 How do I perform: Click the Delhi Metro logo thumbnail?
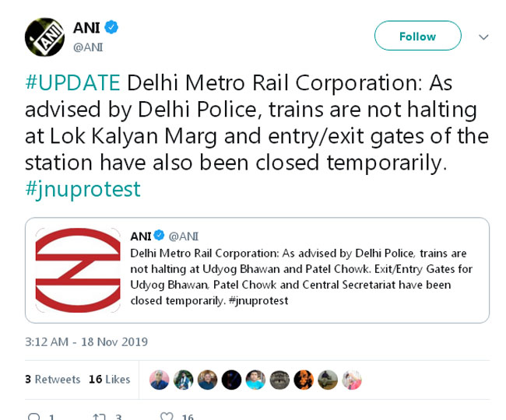click(78, 270)
